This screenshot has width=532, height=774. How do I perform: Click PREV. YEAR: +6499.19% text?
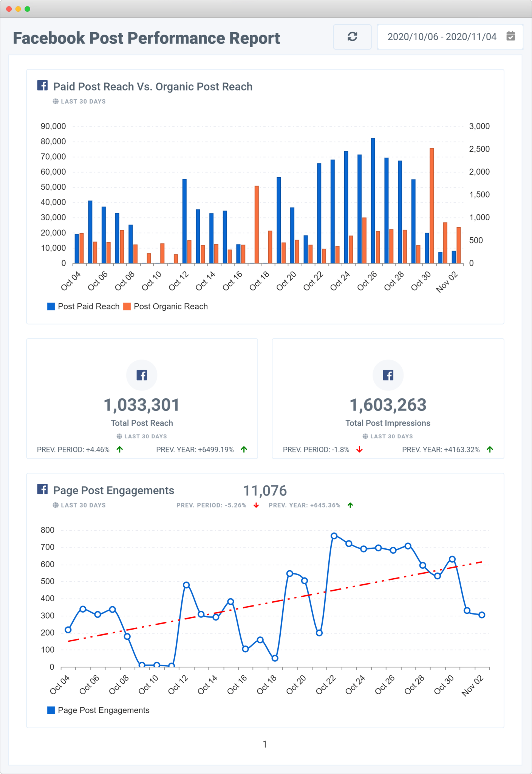click(x=195, y=449)
